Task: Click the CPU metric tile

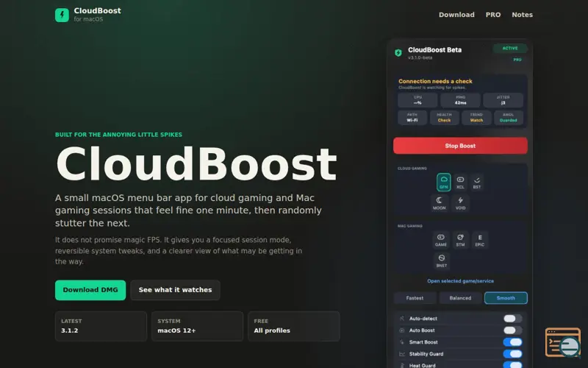Action: 417,100
